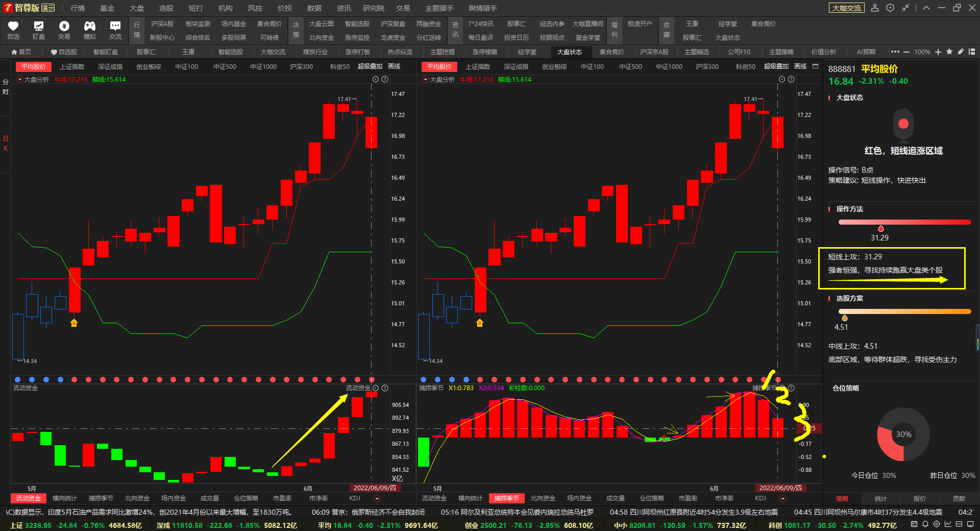The height and width of the screenshot is (531, 980).
Task: Click the 盯盘 monitor chart icon
Action: click(x=39, y=30)
